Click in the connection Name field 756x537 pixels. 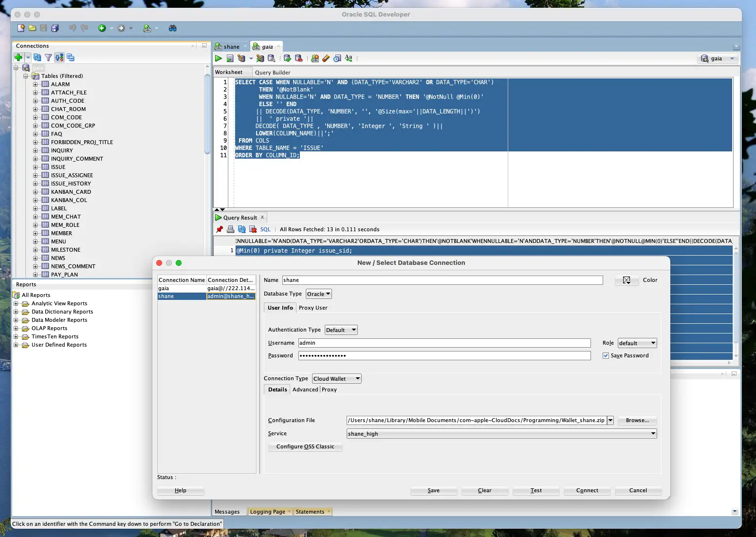(x=443, y=280)
